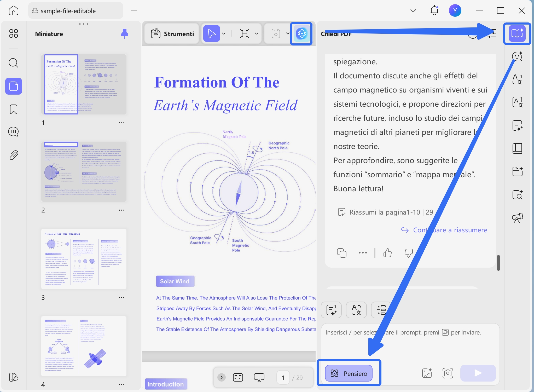
Task: Unpin the Miniature panel
Action: 125,34
